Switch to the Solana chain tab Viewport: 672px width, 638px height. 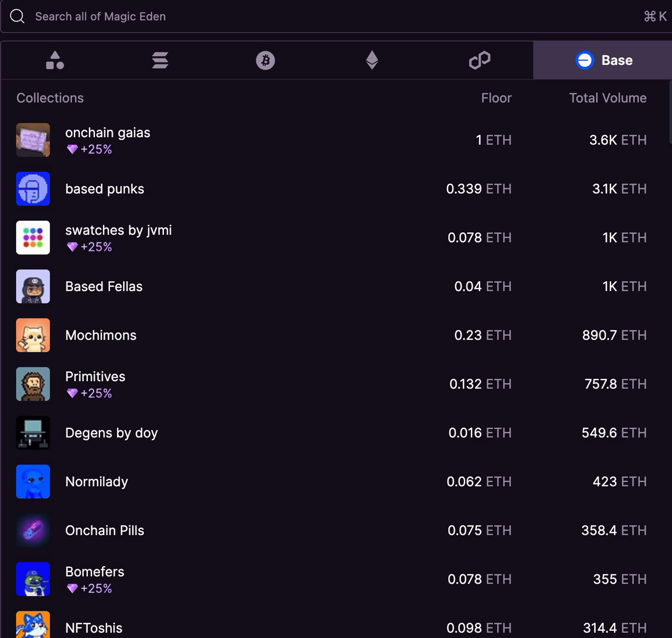160,60
